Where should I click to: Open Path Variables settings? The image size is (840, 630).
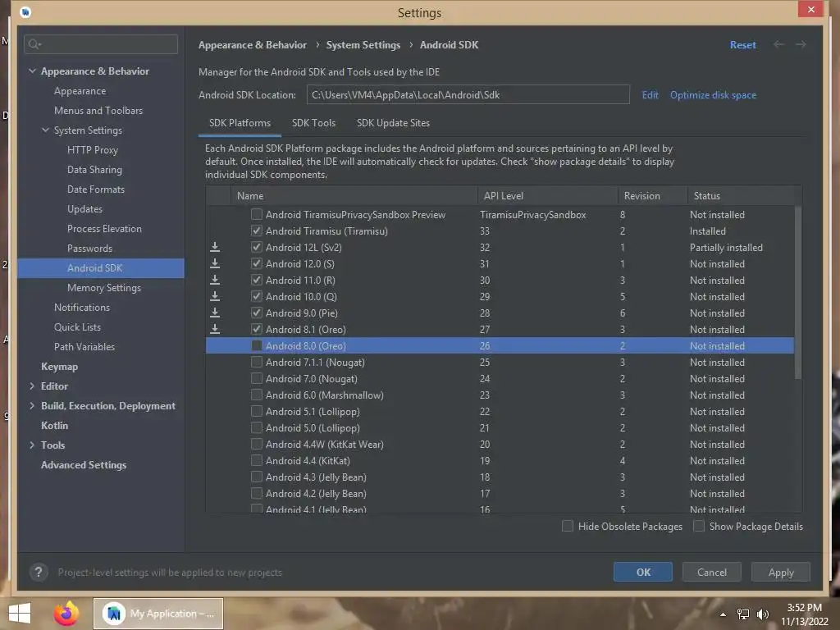tap(84, 347)
